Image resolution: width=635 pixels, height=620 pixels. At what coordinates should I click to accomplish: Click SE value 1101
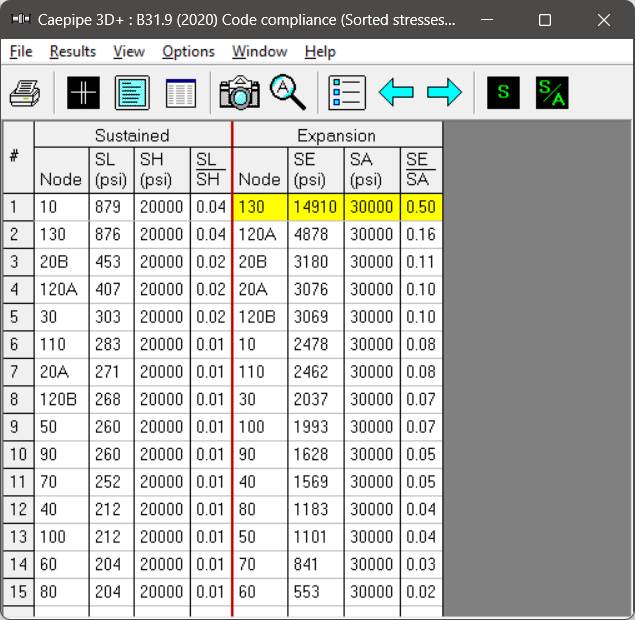coord(315,537)
